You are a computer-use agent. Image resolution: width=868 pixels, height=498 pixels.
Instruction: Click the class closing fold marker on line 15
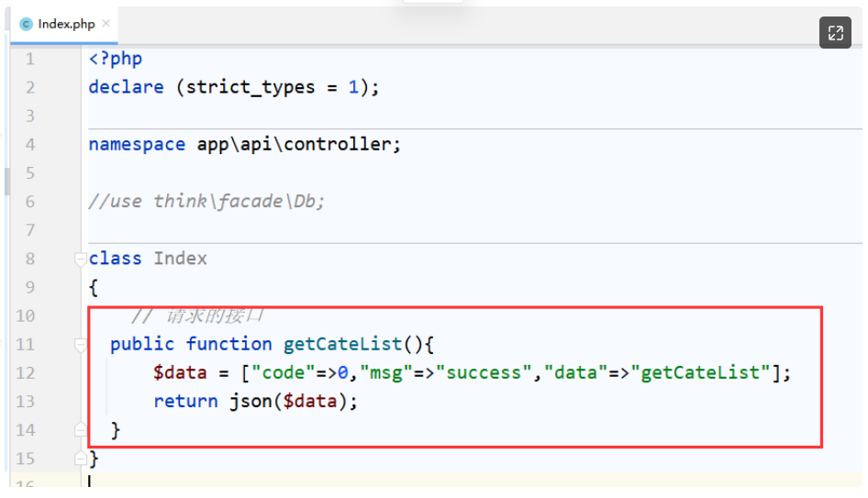[81, 458]
